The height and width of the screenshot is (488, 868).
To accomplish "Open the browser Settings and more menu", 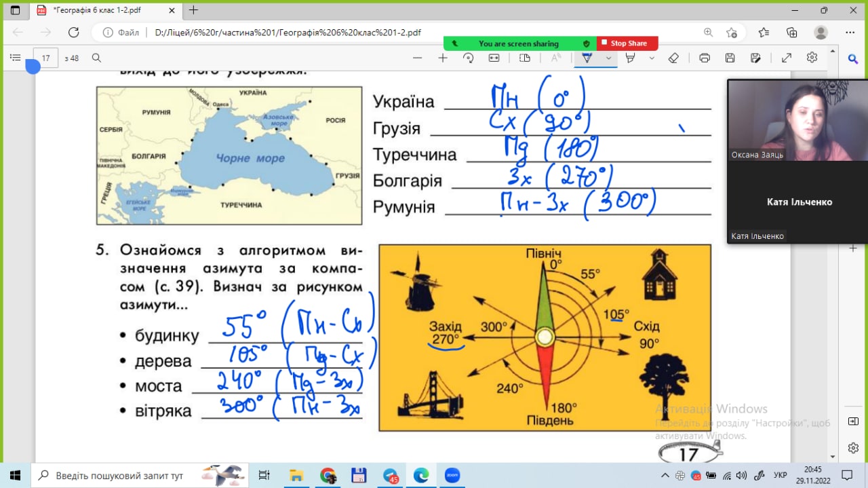I will (x=850, y=32).
